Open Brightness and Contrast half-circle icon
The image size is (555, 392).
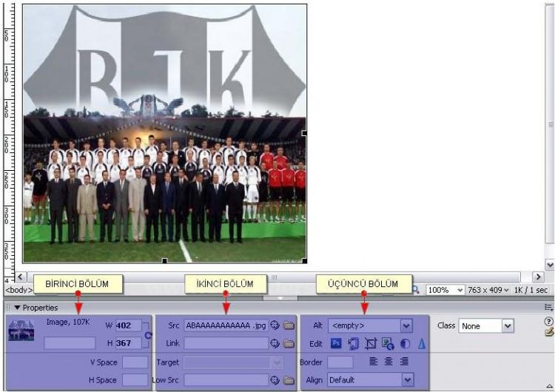[x=405, y=343]
